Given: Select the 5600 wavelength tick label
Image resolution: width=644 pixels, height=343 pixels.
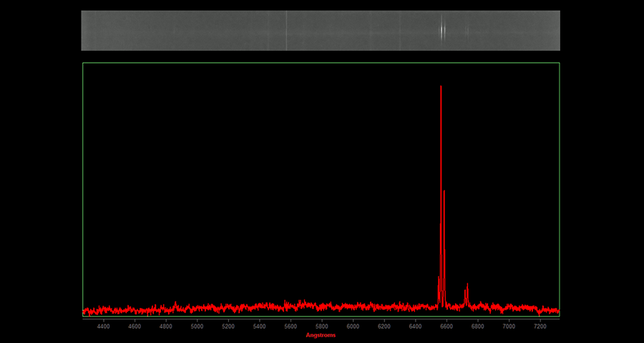Looking at the screenshot, I should [291, 327].
